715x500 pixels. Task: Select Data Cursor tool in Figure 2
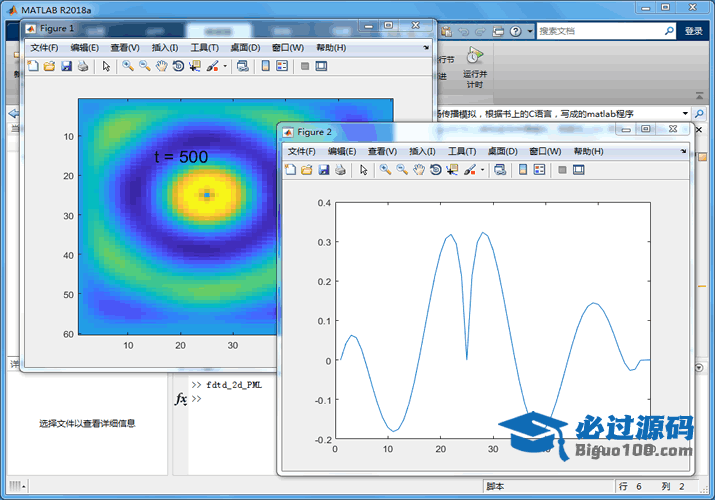452,170
